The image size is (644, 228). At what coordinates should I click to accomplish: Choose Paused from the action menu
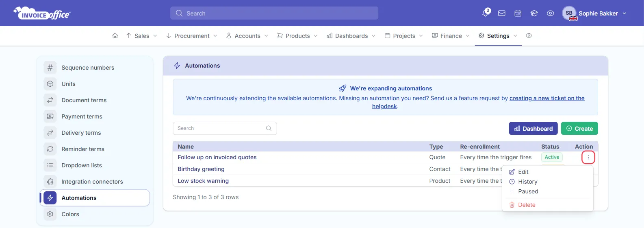(548, 191)
